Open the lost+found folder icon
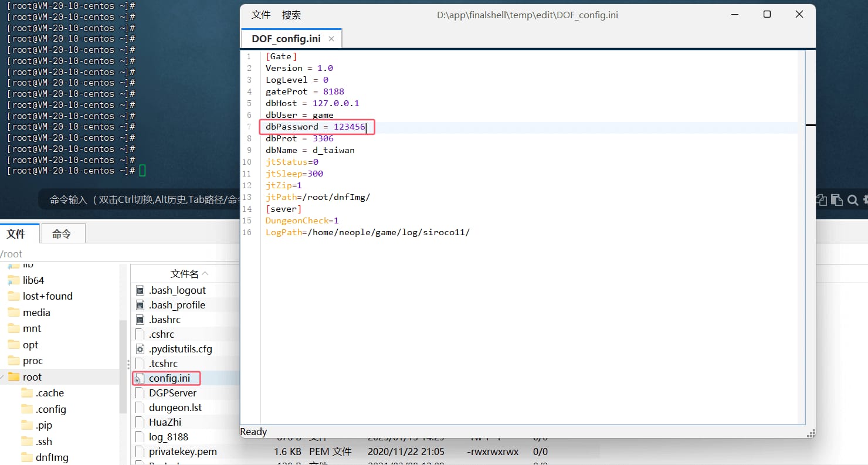Viewport: 868px width, 465px height. tap(13, 296)
